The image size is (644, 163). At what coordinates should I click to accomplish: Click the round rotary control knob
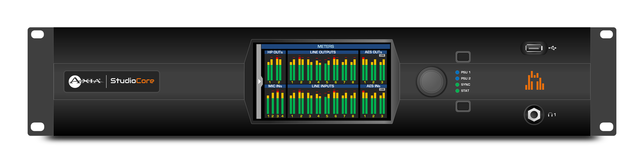[431, 81]
